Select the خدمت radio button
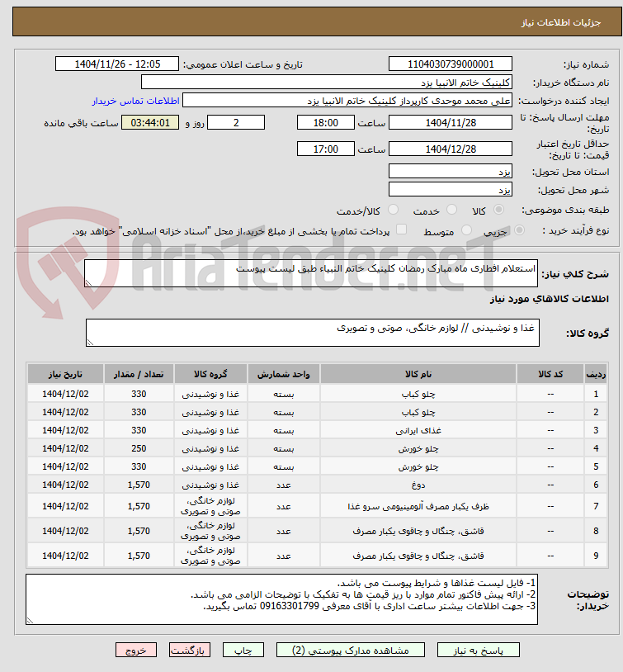 coord(451,210)
